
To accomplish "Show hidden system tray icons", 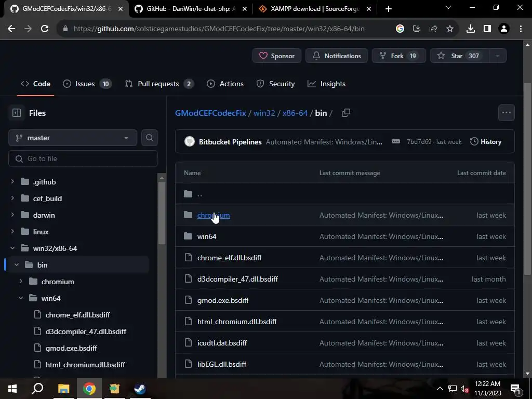I will click(x=440, y=389).
